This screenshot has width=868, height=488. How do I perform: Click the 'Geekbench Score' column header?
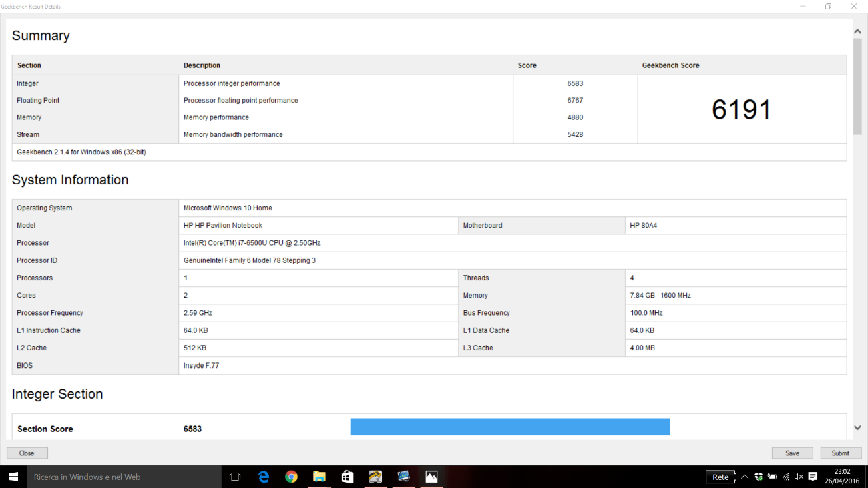pyautogui.click(x=671, y=65)
